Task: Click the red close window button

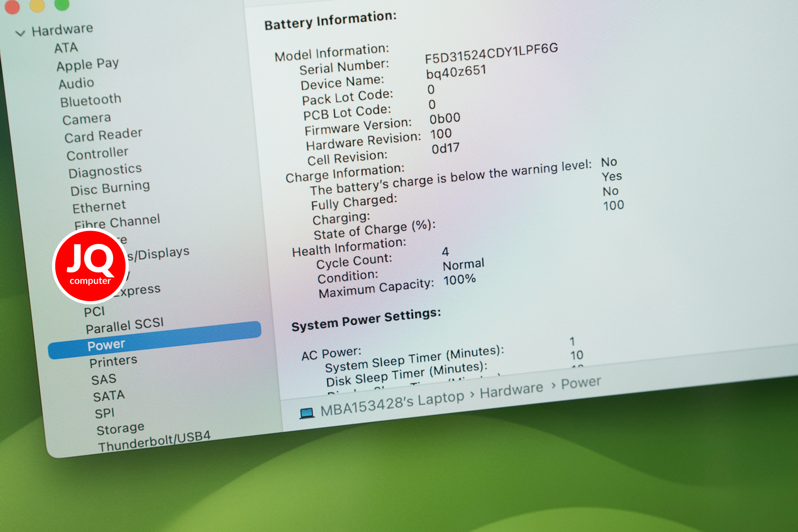Action: (12, 6)
